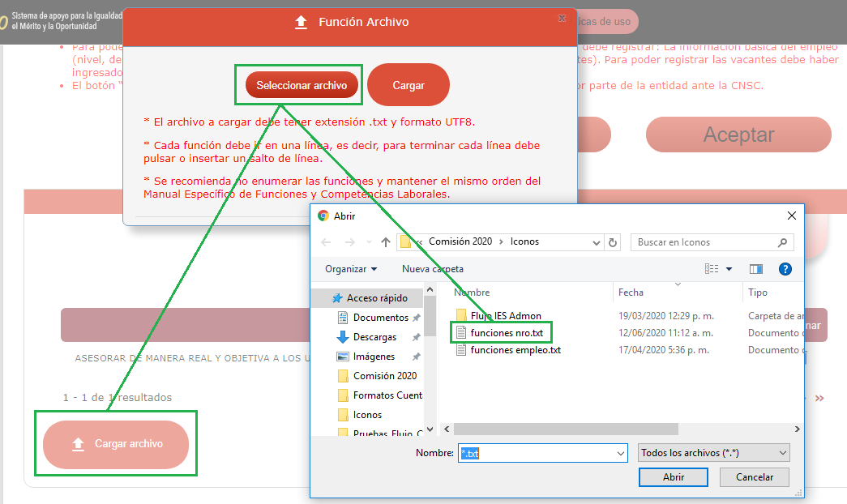The width and height of the screenshot is (847, 504).
Task: Click the Seleccionar archivo button
Action: 302,85
